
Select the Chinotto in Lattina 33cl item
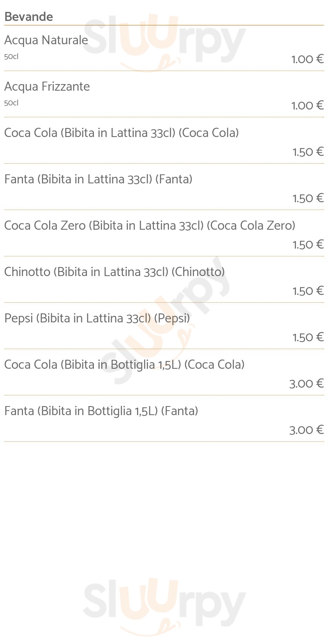(114, 272)
